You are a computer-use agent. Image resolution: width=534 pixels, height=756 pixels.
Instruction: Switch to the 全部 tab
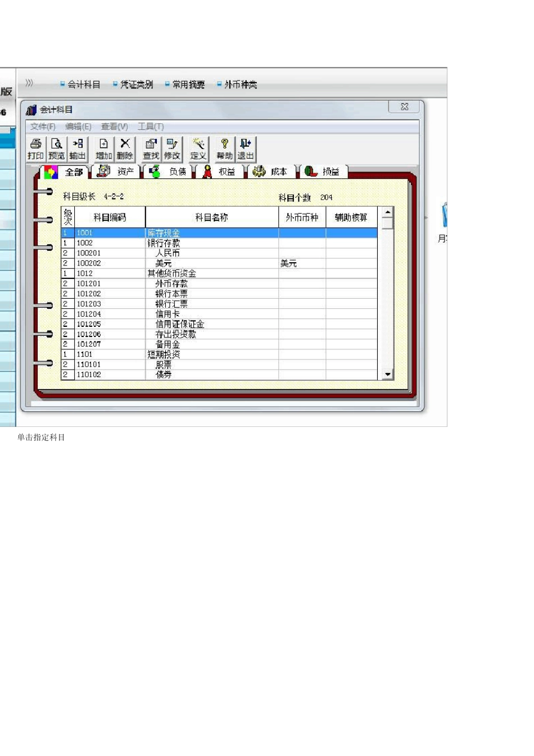point(66,172)
